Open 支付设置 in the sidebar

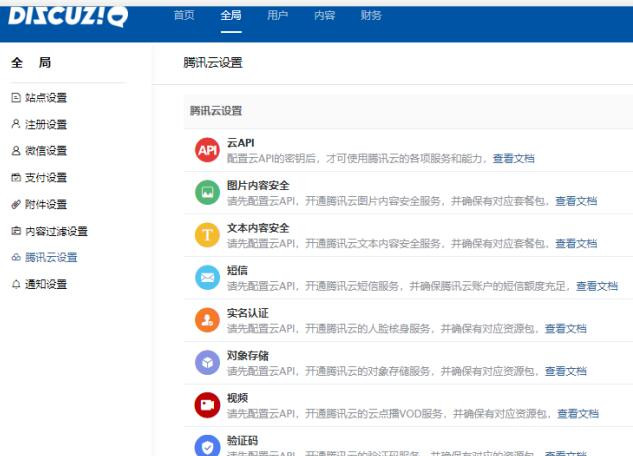tap(45, 178)
